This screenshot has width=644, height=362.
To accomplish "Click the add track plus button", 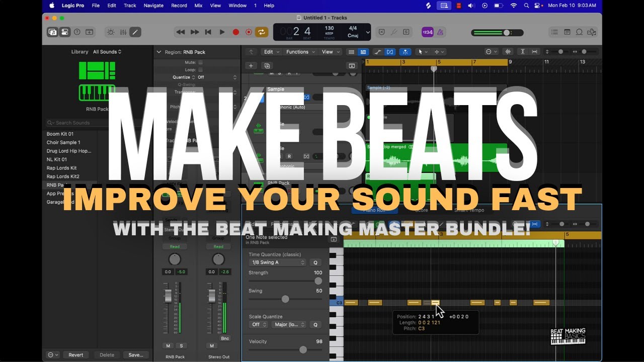I will coord(251,66).
